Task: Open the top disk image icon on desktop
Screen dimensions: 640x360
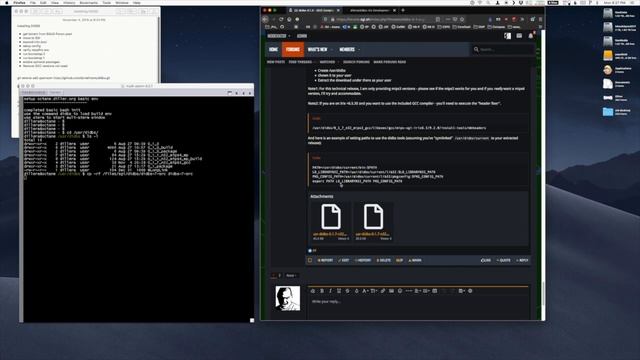Action: pyautogui.click(x=608, y=14)
